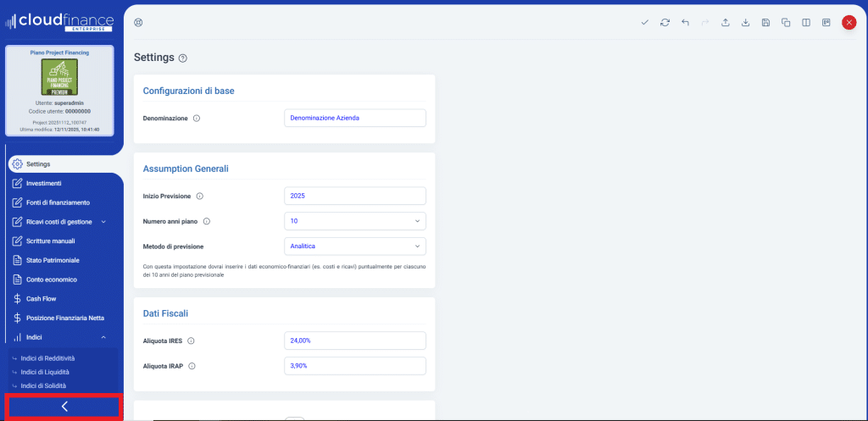Open Indici di Redditività link

tap(47, 358)
